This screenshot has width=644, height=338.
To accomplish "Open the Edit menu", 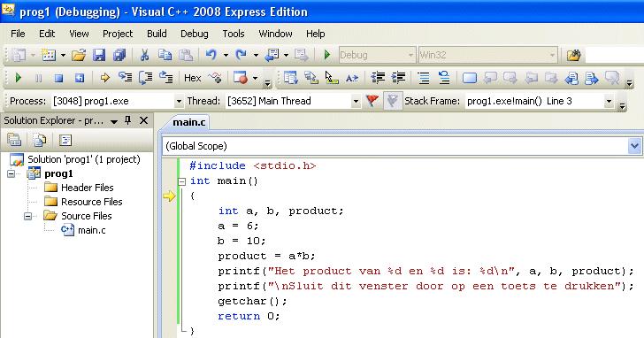I will tap(47, 34).
